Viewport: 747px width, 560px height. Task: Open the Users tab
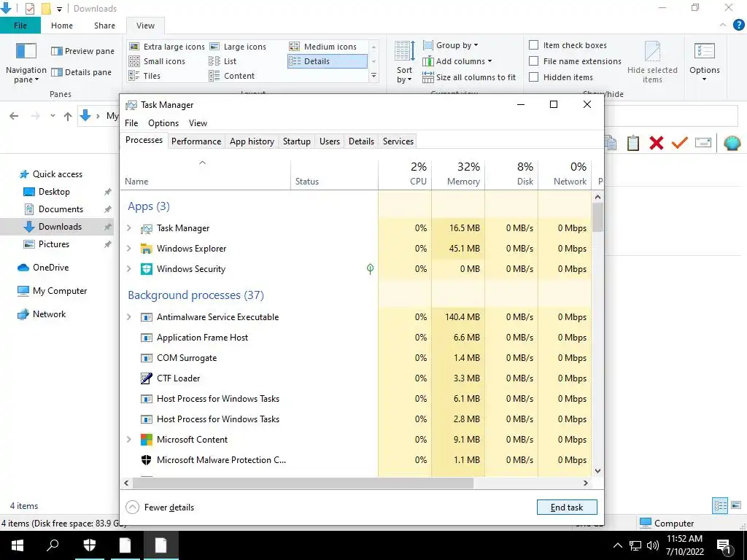(330, 141)
